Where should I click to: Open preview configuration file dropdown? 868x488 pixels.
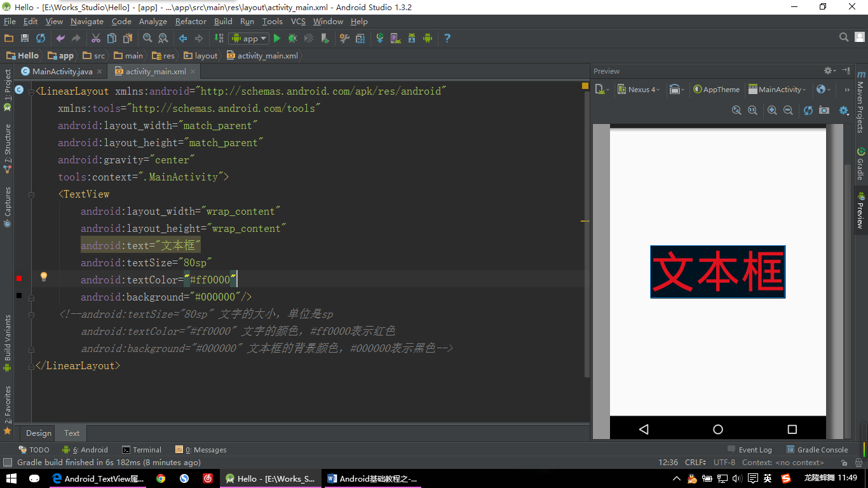point(602,90)
